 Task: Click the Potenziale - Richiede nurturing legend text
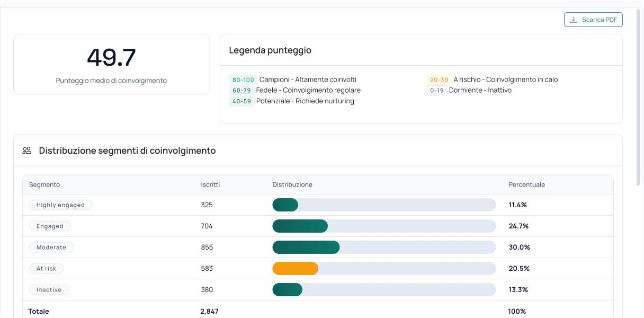305,101
